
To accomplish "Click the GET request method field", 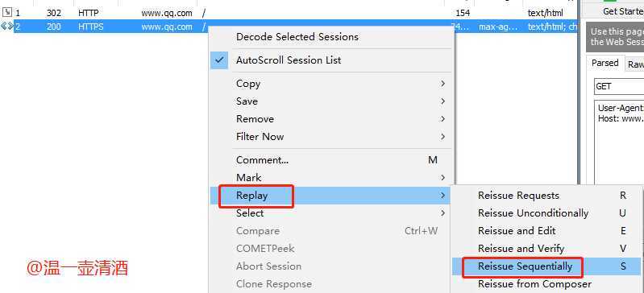I will (619, 87).
